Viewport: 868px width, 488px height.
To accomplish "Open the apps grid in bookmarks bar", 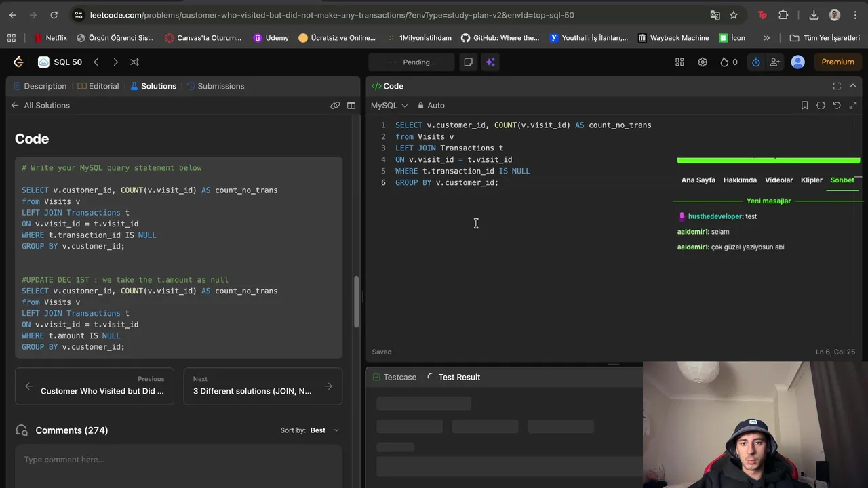I will [x=11, y=38].
